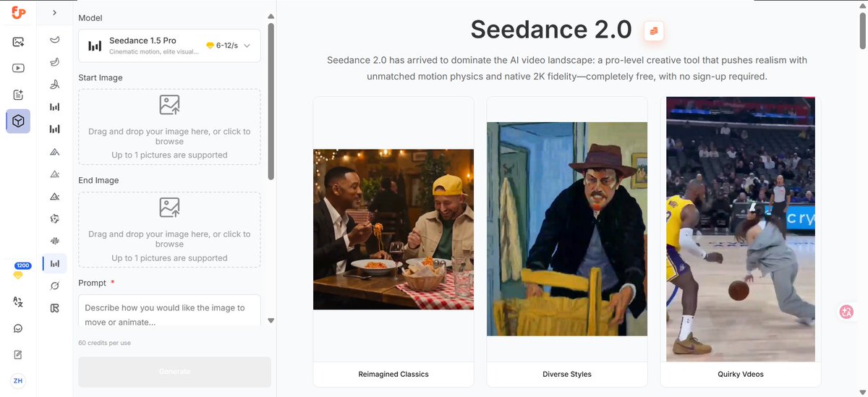Click the orange layers icon beside Seedance 2.0
The width and height of the screenshot is (868, 397).
654,30
